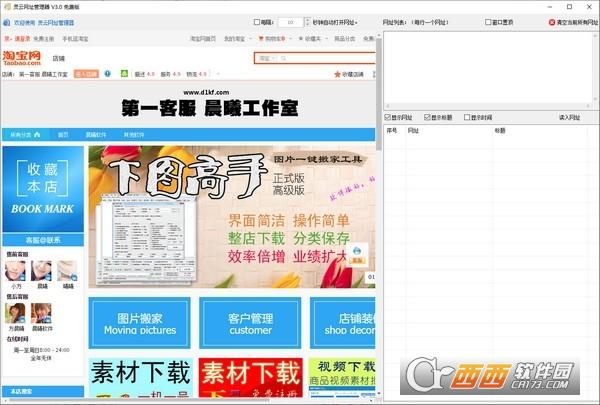Click the free register link
Screen dimensions: 600x405
pos(43,39)
